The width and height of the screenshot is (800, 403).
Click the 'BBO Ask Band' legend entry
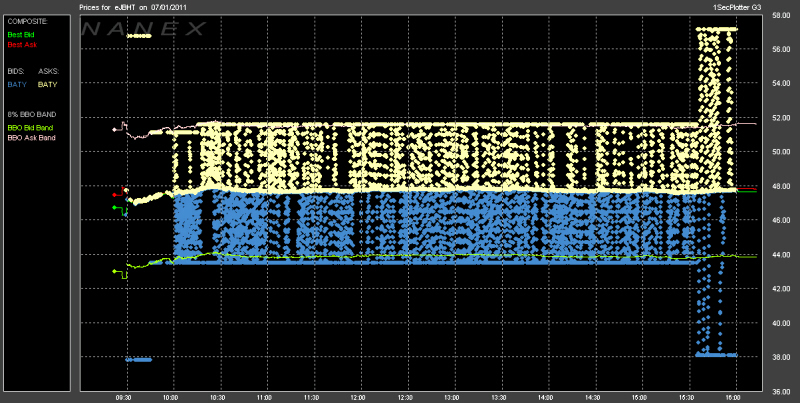32,138
